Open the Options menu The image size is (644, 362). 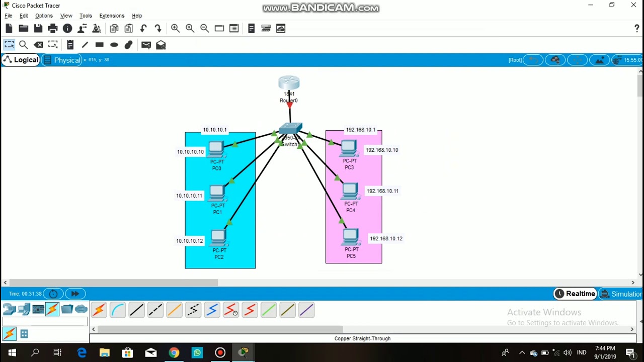tap(44, 16)
